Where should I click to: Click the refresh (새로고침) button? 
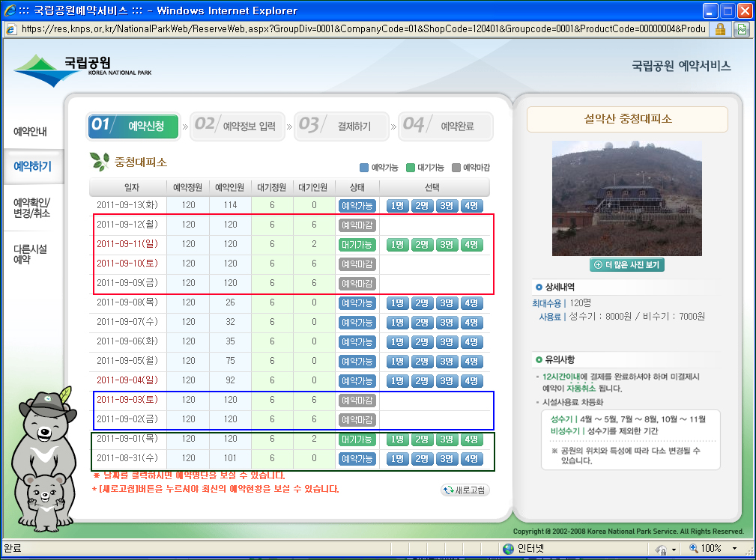(x=466, y=490)
